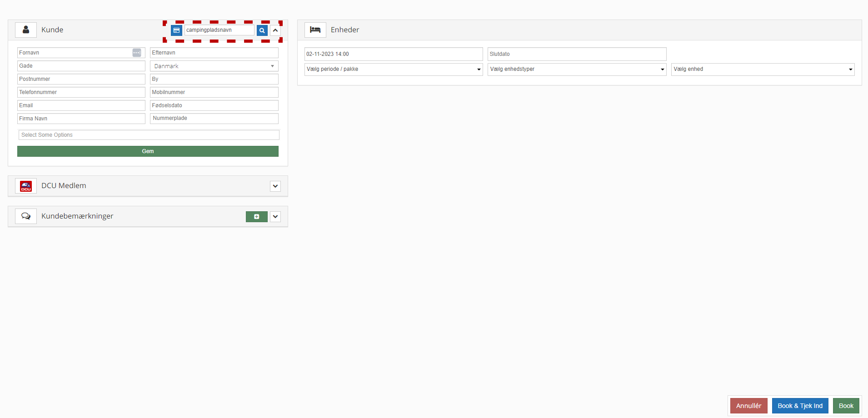
Task: Click the Book & Tjek Ind button
Action: click(800, 406)
